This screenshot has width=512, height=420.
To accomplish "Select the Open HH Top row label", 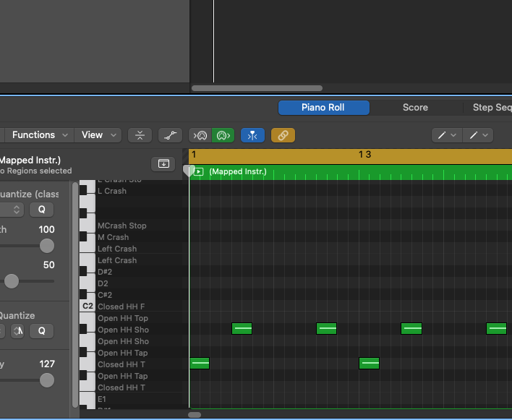I will pyautogui.click(x=122, y=318).
